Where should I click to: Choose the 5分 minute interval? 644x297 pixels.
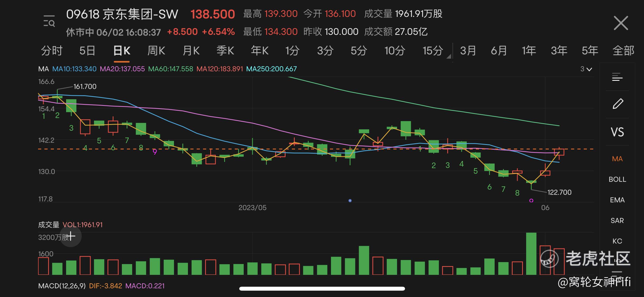click(359, 50)
